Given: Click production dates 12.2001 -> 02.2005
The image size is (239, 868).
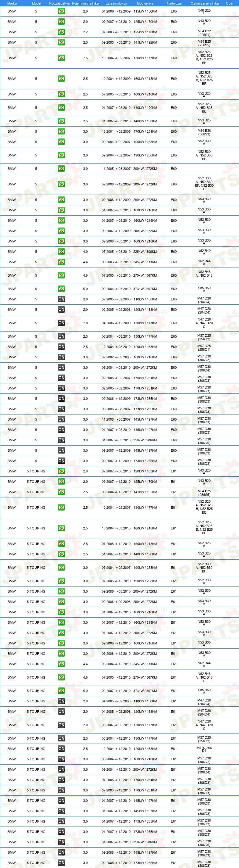Looking at the screenshot, I should pyautogui.click(x=116, y=132).
